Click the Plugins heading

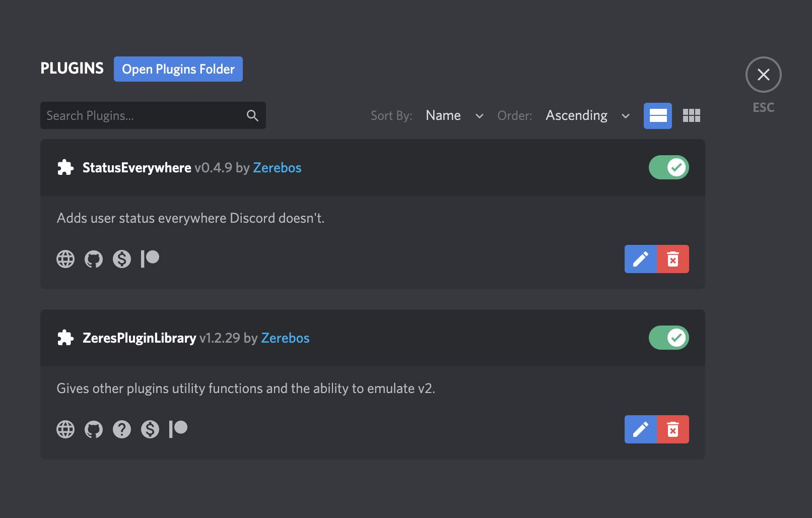tap(72, 68)
